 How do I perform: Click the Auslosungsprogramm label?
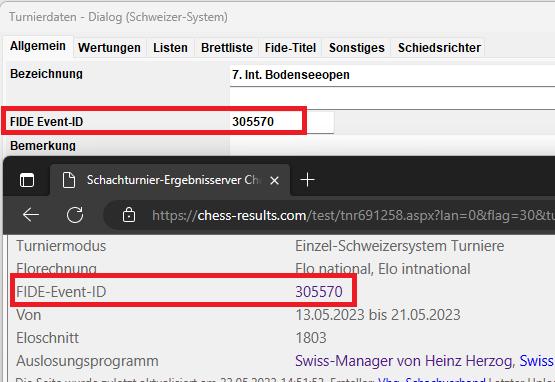pyautogui.click(x=87, y=361)
